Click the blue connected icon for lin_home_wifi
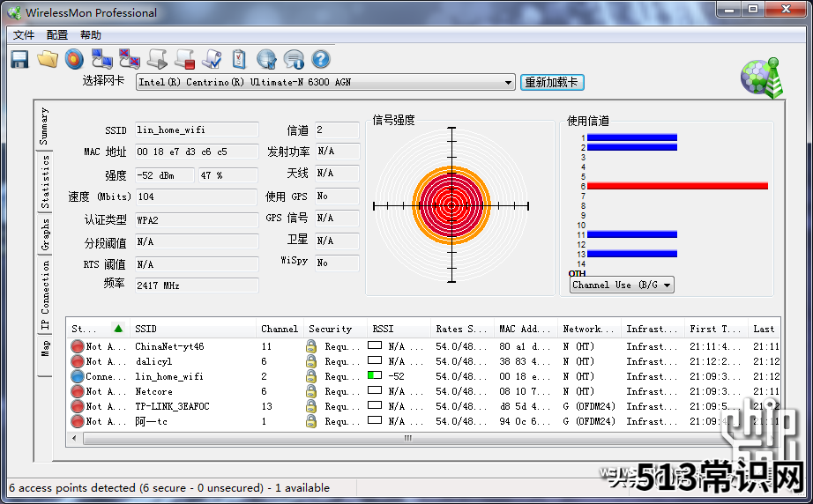The height and width of the screenshot is (504, 813). [78, 376]
